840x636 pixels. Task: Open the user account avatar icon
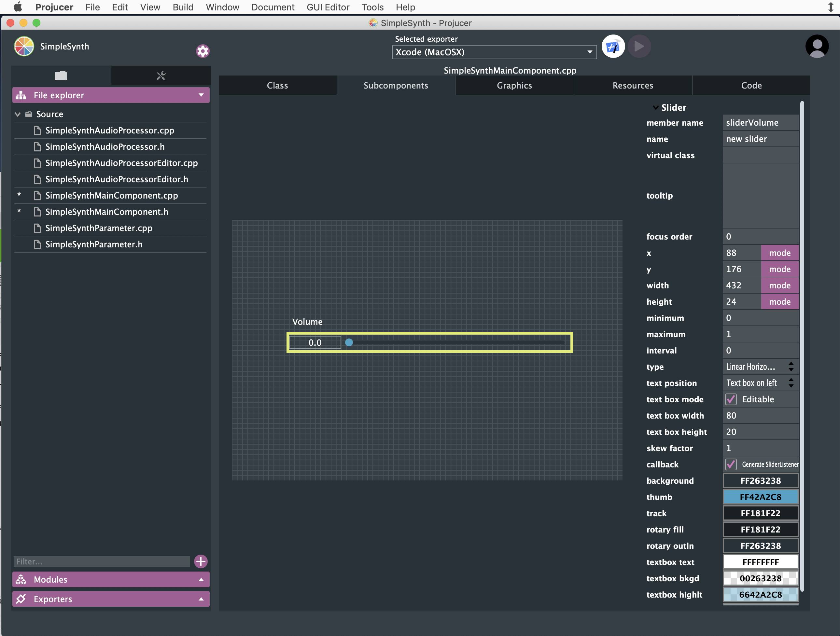tap(817, 46)
